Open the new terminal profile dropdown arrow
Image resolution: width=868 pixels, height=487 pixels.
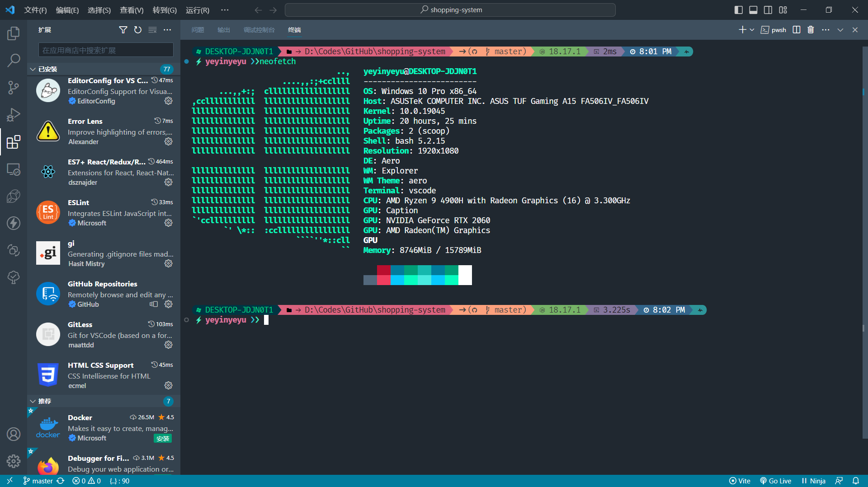(x=752, y=30)
